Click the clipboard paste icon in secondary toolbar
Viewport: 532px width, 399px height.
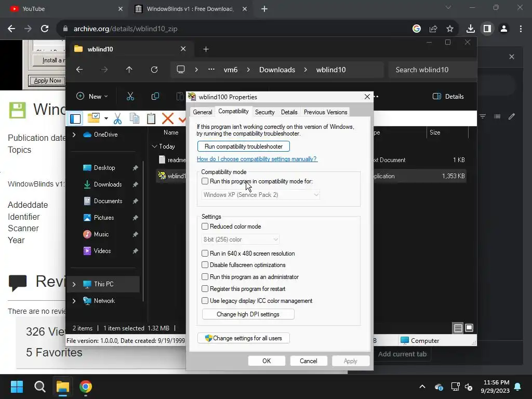[151, 118]
